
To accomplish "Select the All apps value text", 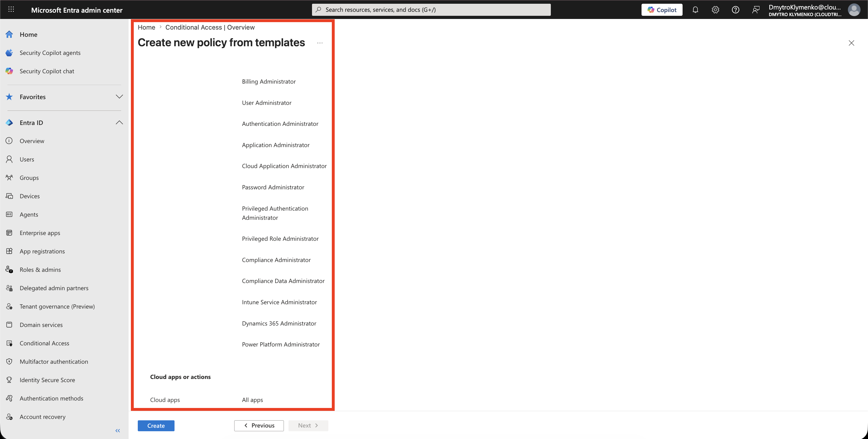I will [x=252, y=400].
